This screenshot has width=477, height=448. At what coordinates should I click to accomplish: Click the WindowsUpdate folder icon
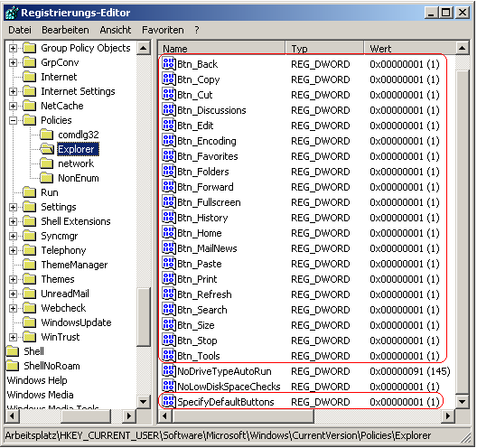point(30,322)
